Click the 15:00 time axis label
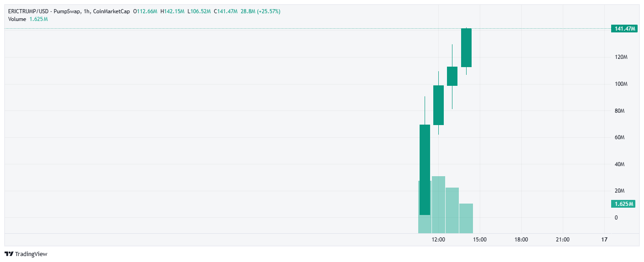Image resolution: width=644 pixels, height=262 pixels. click(x=480, y=239)
